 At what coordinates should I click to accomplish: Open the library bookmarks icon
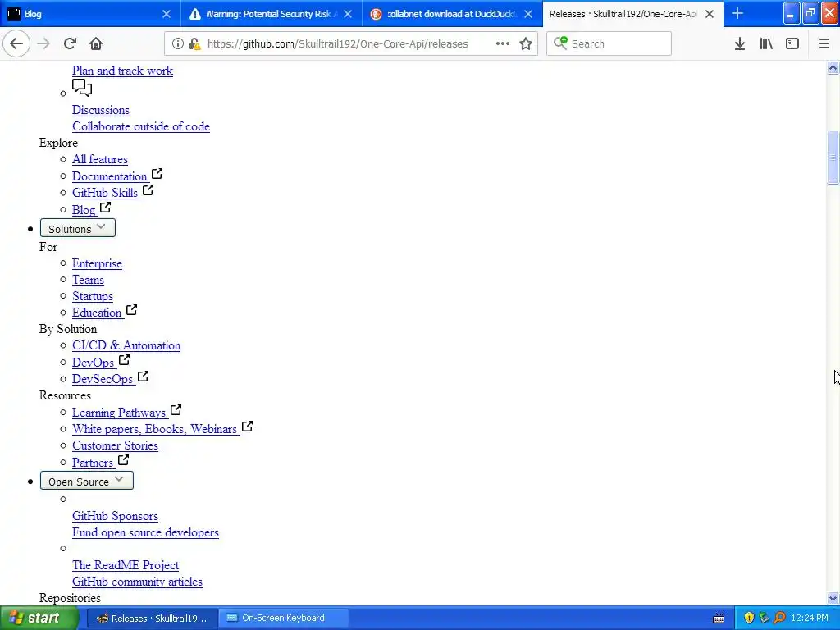click(x=766, y=44)
